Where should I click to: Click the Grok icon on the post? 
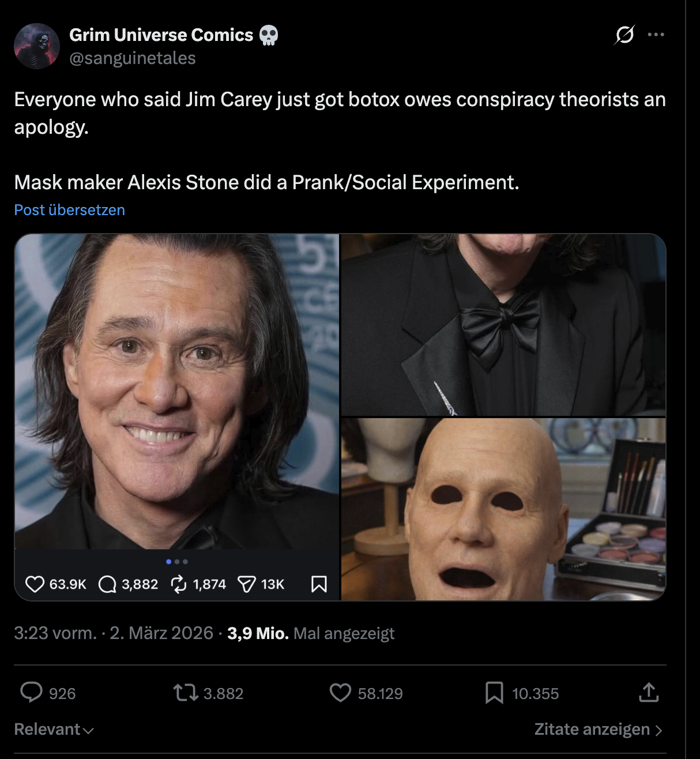(624, 35)
